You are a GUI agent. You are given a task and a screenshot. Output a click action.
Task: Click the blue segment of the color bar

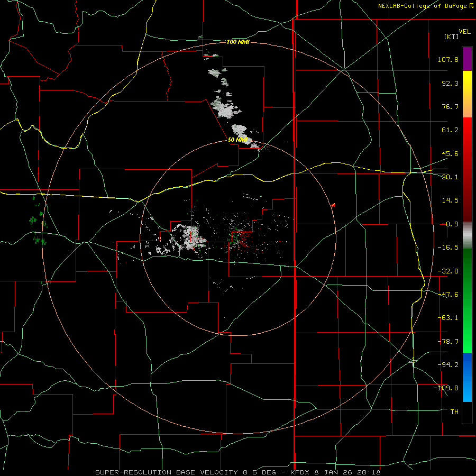click(467, 377)
